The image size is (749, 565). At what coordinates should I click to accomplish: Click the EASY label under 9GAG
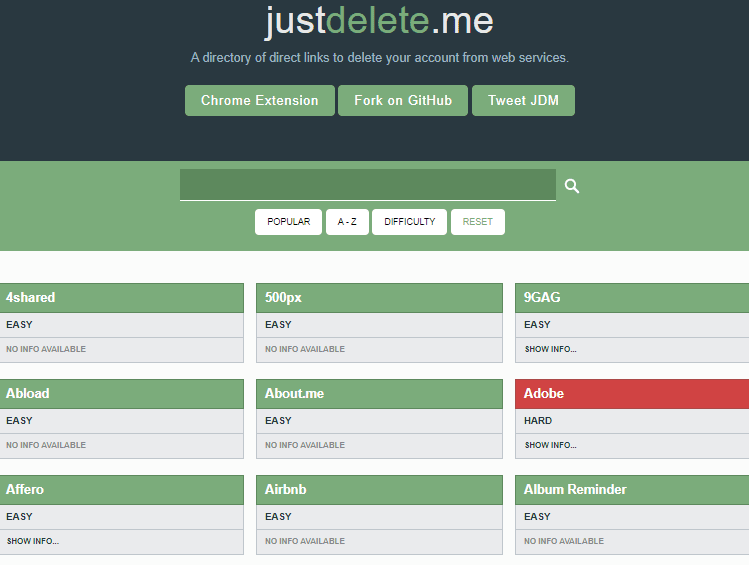(x=537, y=325)
